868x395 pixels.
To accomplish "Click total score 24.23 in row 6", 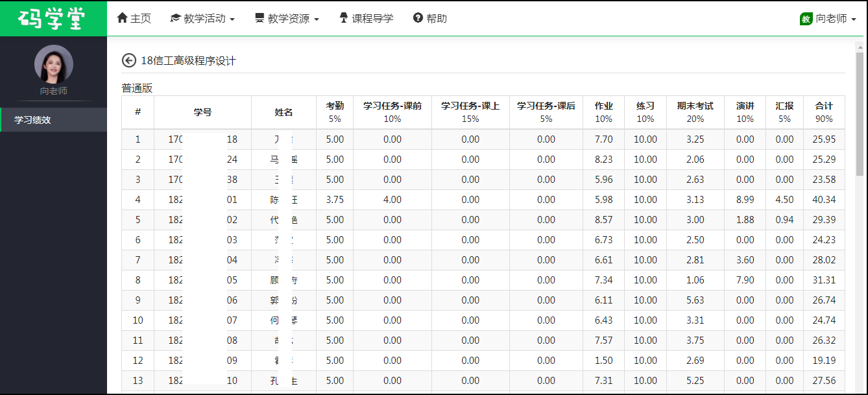I will point(824,240).
